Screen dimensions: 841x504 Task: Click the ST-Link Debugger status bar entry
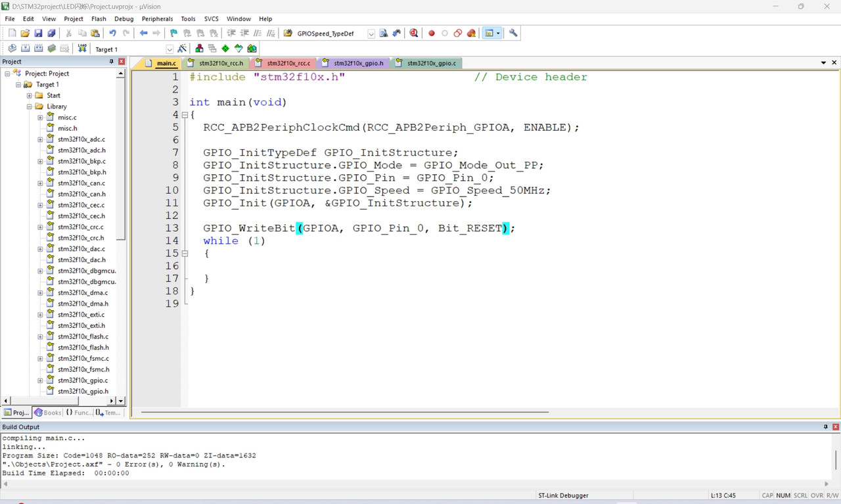563,495
